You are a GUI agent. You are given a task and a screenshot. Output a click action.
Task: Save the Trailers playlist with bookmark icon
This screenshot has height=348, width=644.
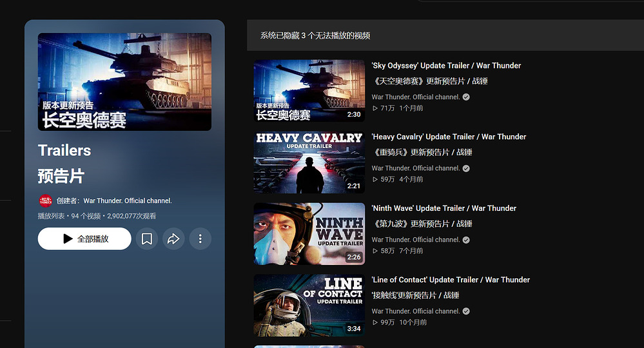(x=146, y=239)
